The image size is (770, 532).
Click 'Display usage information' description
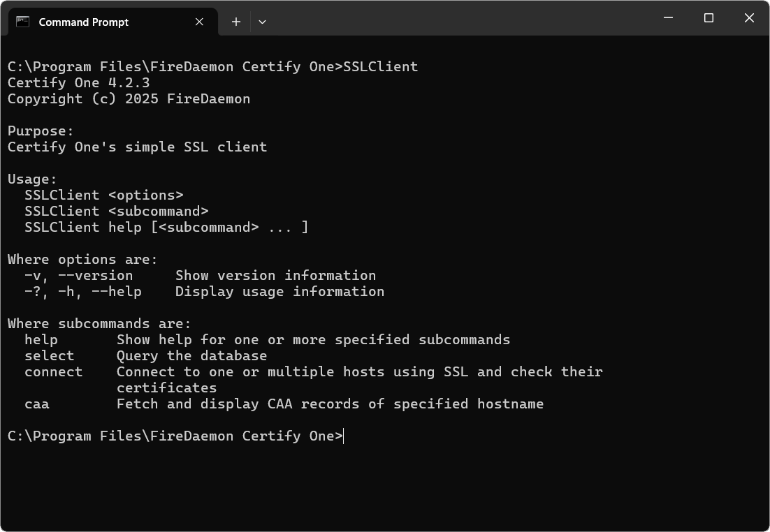click(280, 292)
